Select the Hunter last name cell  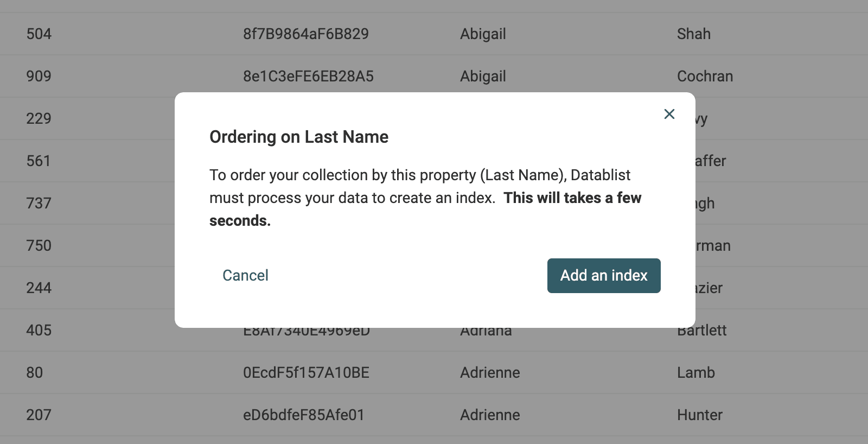pyautogui.click(x=699, y=415)
